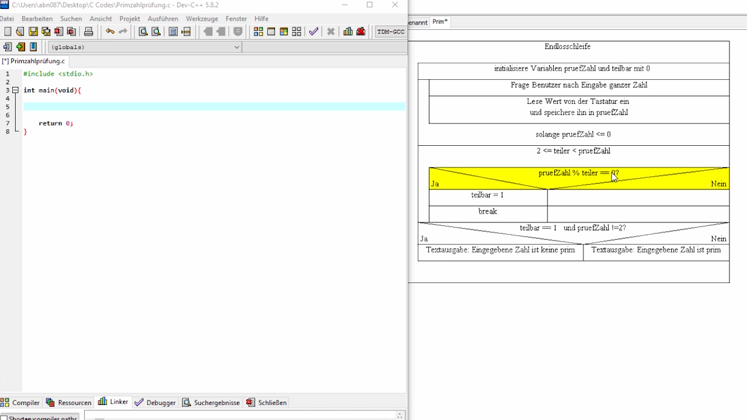
Task: Click the Schließen button in bottom panel
Action: tap(265, 402)
